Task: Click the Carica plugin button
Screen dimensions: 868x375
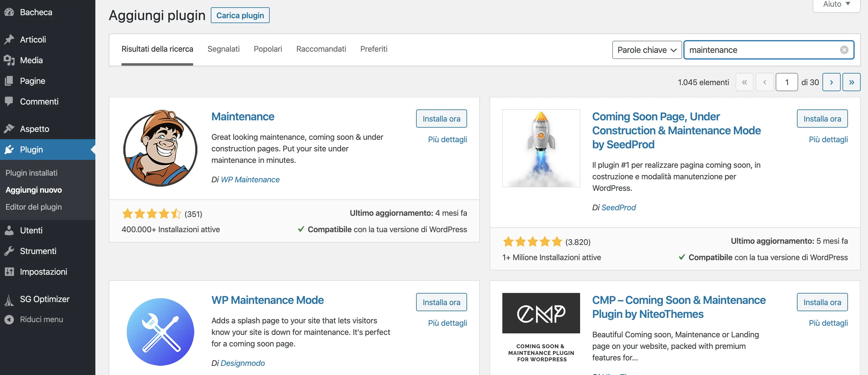Action: (x=240, y=15)
